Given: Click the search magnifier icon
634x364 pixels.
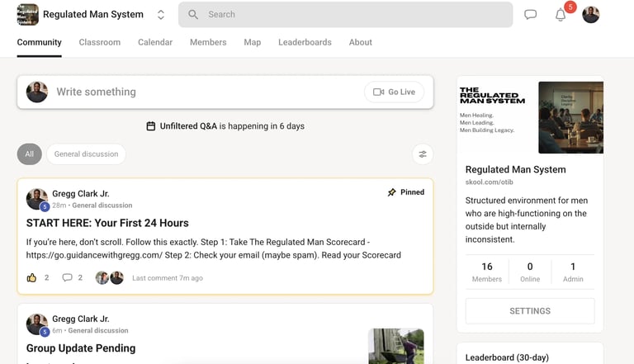Looking at the screenshot, I should click(x=193, y=15).
